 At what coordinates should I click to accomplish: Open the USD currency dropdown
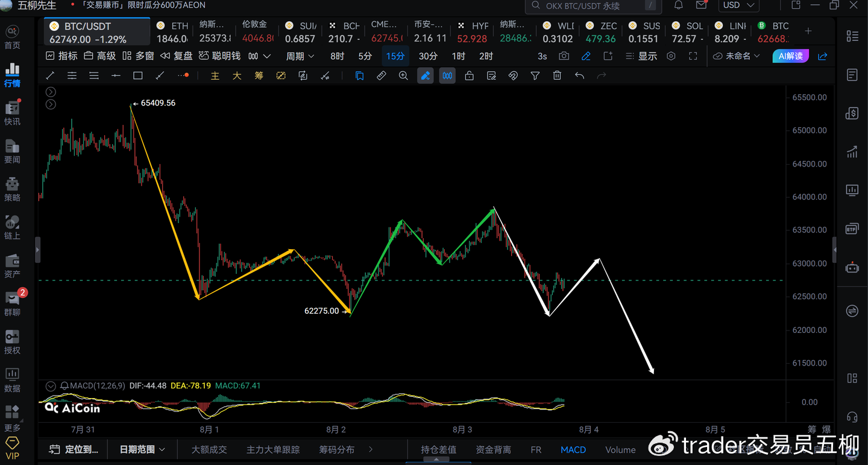click(x=739, y=5)
